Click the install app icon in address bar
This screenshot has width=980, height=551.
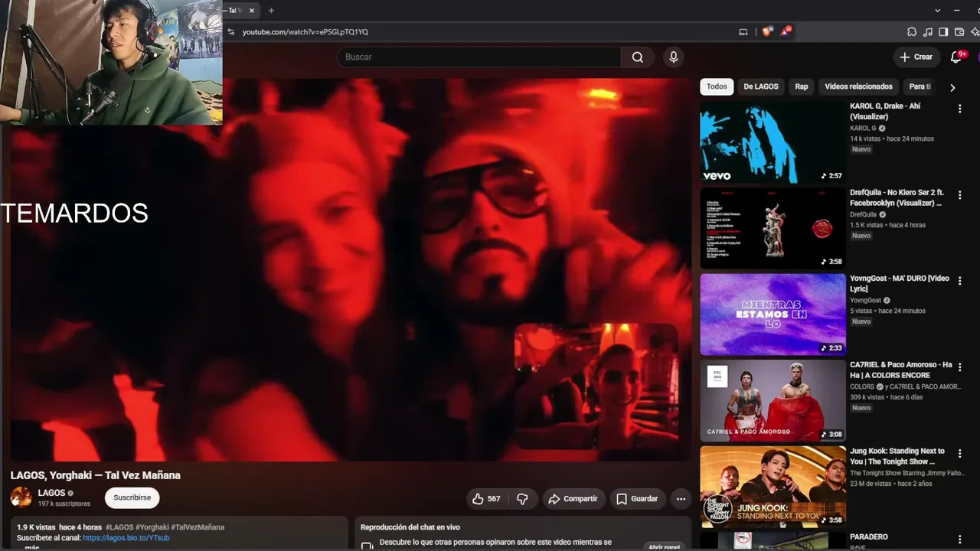click(x=743, y=32)
